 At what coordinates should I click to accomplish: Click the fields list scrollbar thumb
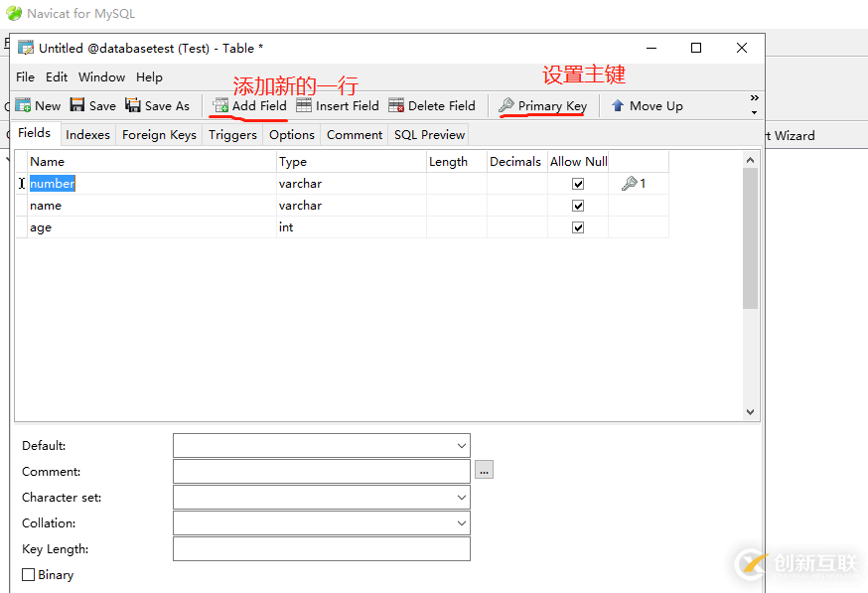point(750,238)
